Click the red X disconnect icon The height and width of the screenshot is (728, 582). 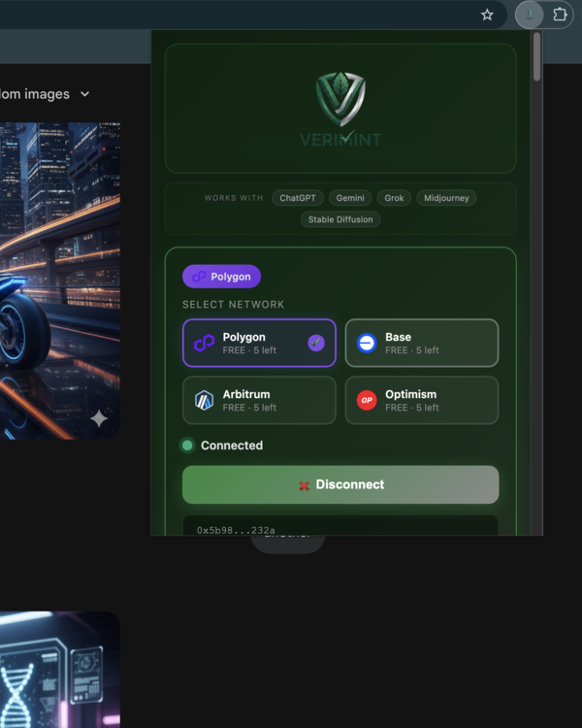pos(304,485)
